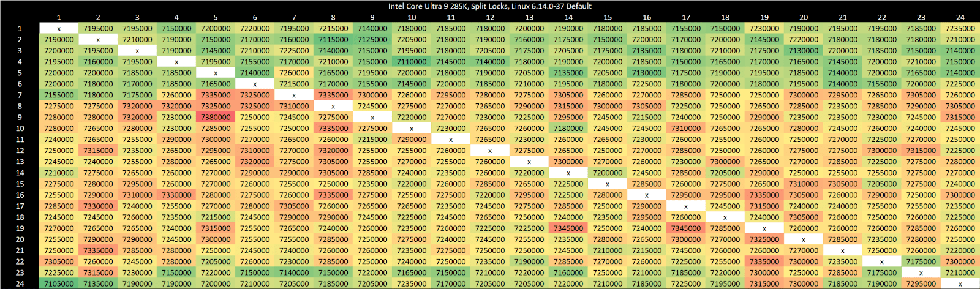Image resolution: width=980 pixels, height=289 pixels.
Task: Click 7180000 in row 10, column 14
Action: pos(568,128)
